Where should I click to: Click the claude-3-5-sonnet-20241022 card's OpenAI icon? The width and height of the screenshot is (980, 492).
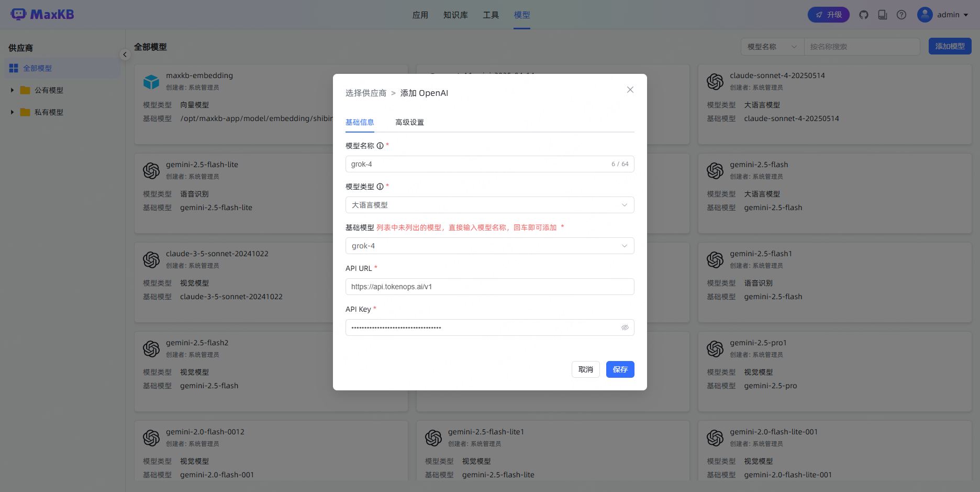point(151,260)
